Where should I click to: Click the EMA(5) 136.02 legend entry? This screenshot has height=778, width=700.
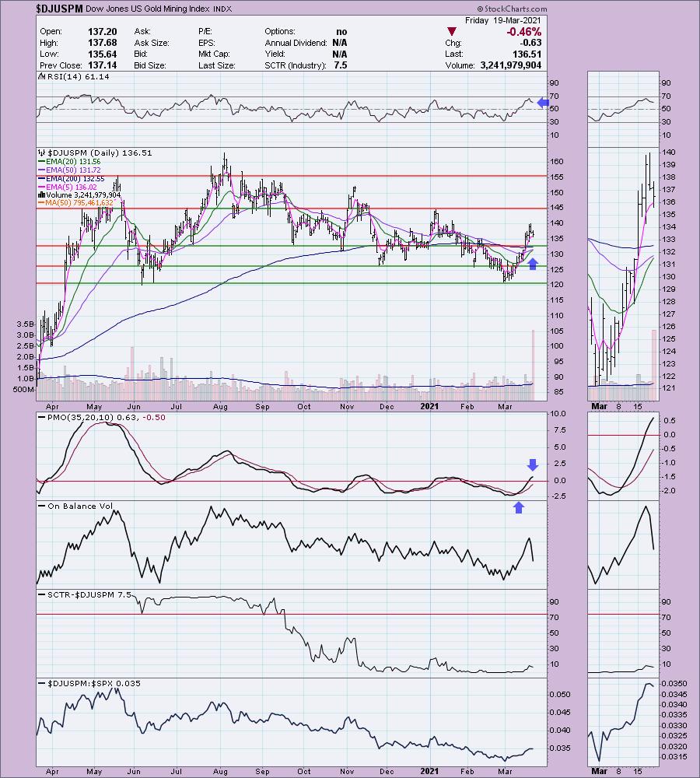pyautogui.click(x=72, y=187)
